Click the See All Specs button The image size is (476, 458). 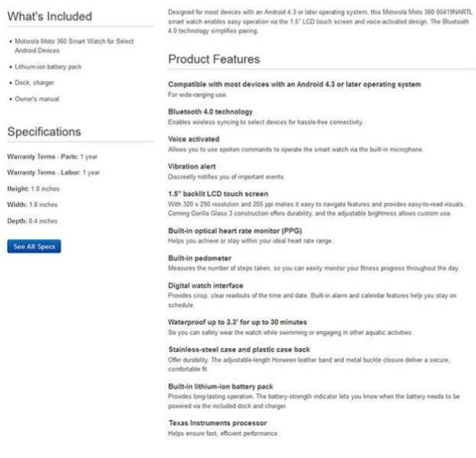[x=34, y=247]
